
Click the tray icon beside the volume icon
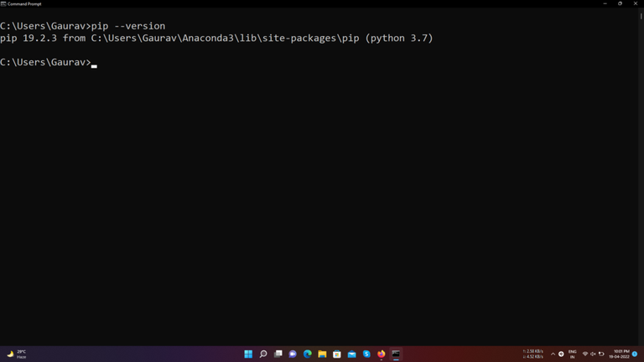pyautogui.click(x=601, y=354)
